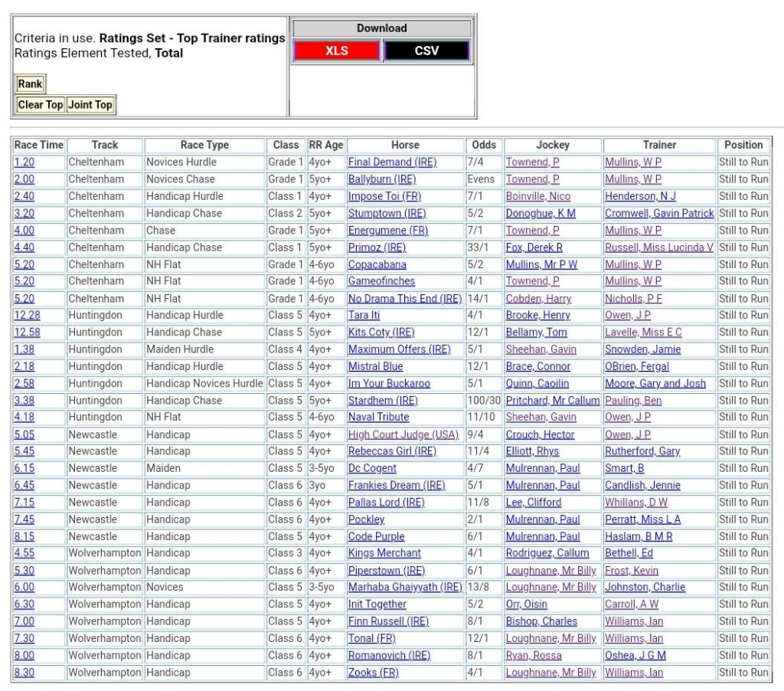This screenshot has width=784, height=691.
Task: Open horse Energumene (FR) link
Action: coord(387,231)
